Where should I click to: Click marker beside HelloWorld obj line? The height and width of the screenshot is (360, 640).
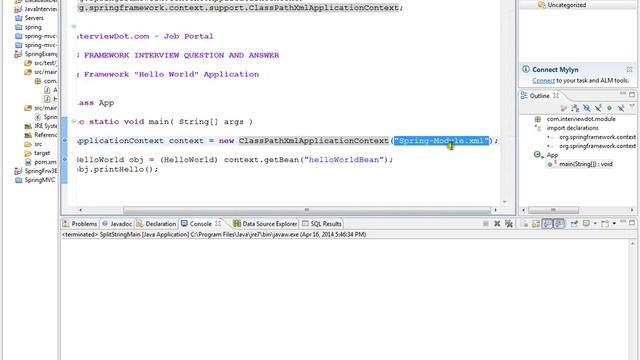(x=64, y=159)
